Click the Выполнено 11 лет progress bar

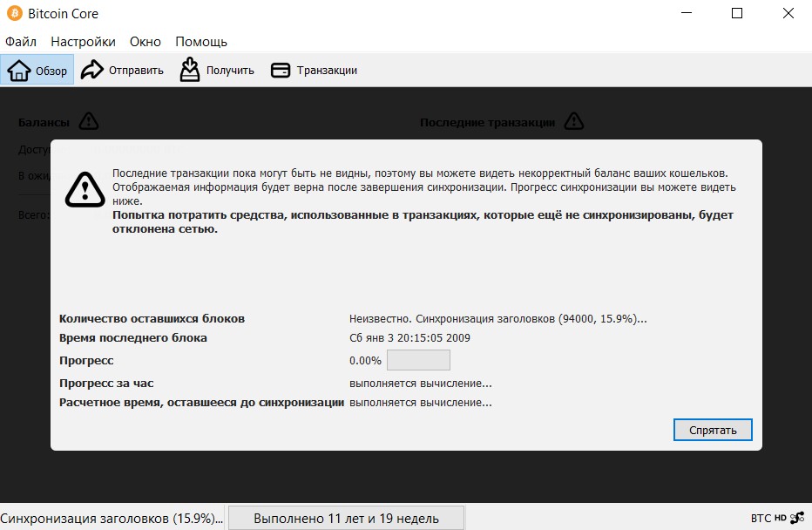346,517
